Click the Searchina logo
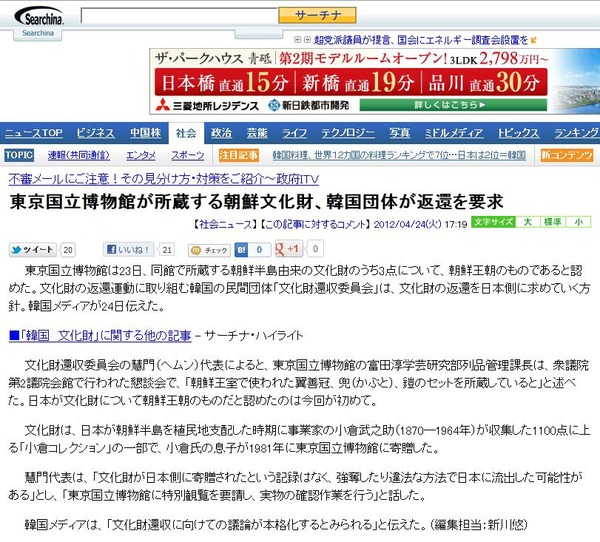This screenshot has height=542, width=600. pyautogui.click(x=39, y=16)
